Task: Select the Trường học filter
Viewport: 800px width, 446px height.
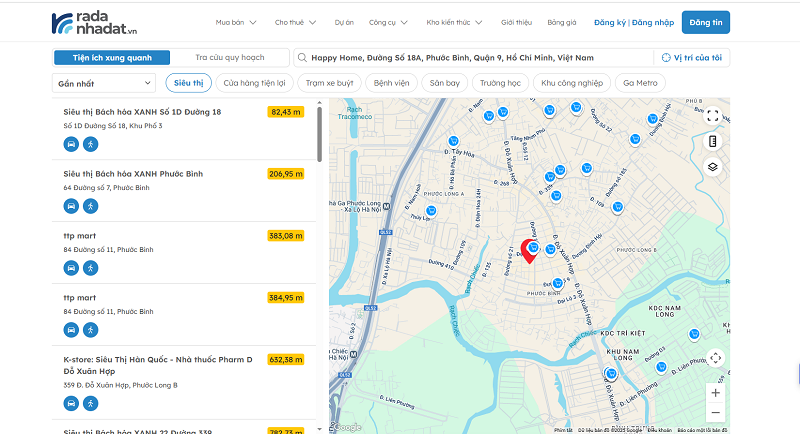Action: (500, 83)
